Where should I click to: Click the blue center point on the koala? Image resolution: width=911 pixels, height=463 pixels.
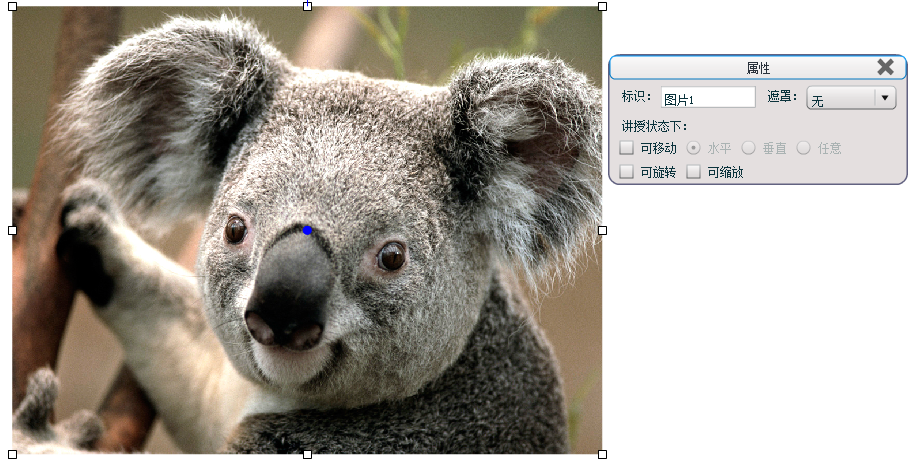click(x=308, y=231)
